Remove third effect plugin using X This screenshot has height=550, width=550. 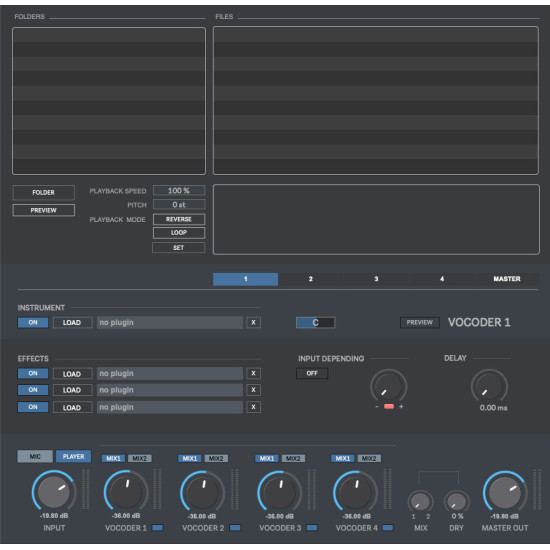point(253,407)
